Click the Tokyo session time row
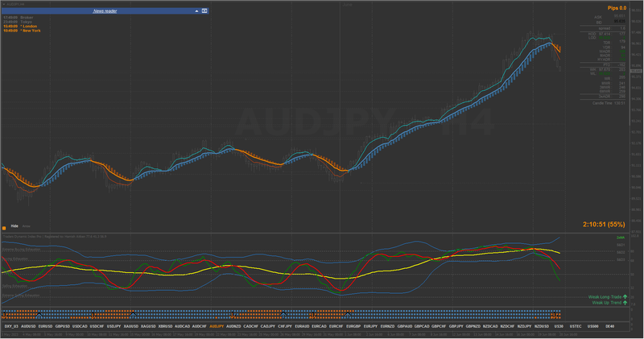This screenshot has height=339, width=644. pyautogui.click(x=17, y=22)
